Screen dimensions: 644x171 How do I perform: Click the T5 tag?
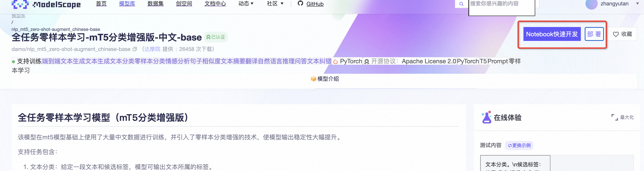click(483, 61)
